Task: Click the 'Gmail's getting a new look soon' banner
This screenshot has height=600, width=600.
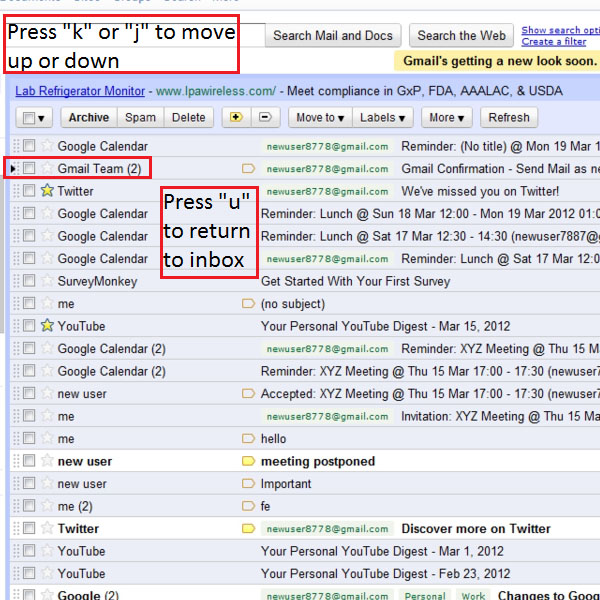Action: tap(497, 61)
